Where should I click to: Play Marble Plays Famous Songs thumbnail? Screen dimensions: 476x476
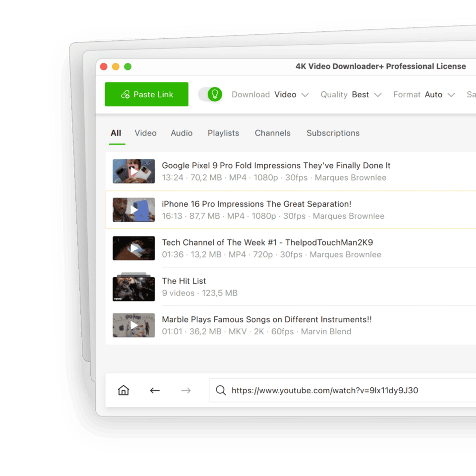134,325
